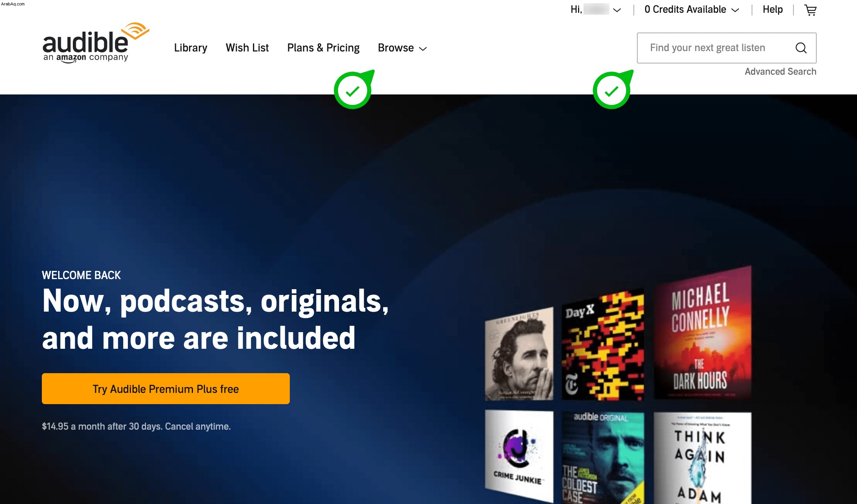Select the Day X podcast cover
This screenshot has height=504, width=857.
point(603,345)
